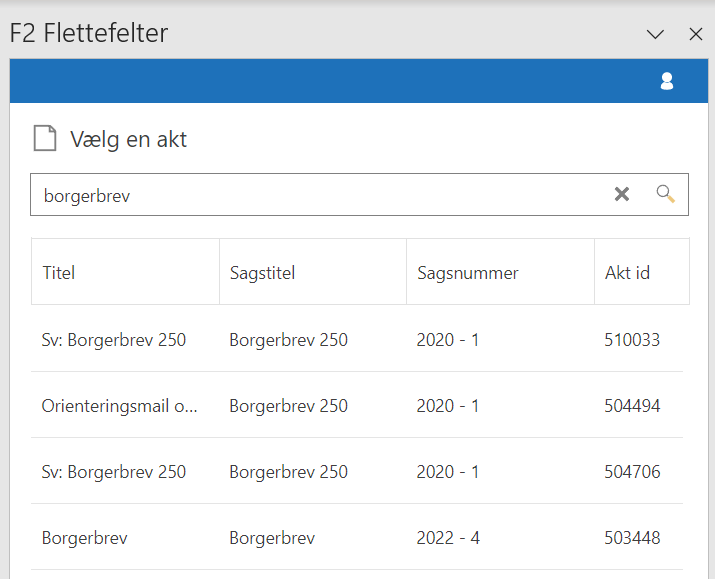This screenshot has width=715, height=579.
Task: Clear the search text with the X icon
Action: coord(622,194)
